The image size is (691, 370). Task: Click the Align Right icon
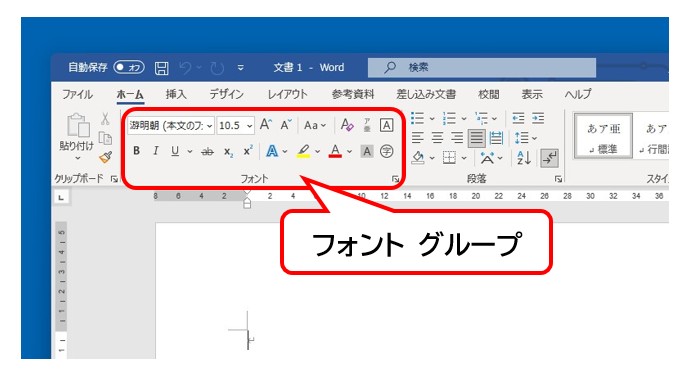click(x=457, y=138)
